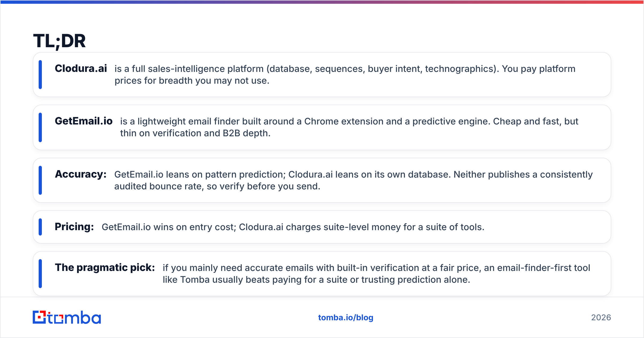Click the Accuracy: label

point(81,174)
